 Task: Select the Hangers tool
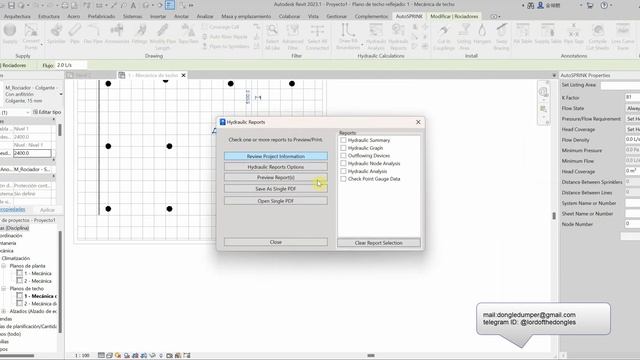pos(482,33)
